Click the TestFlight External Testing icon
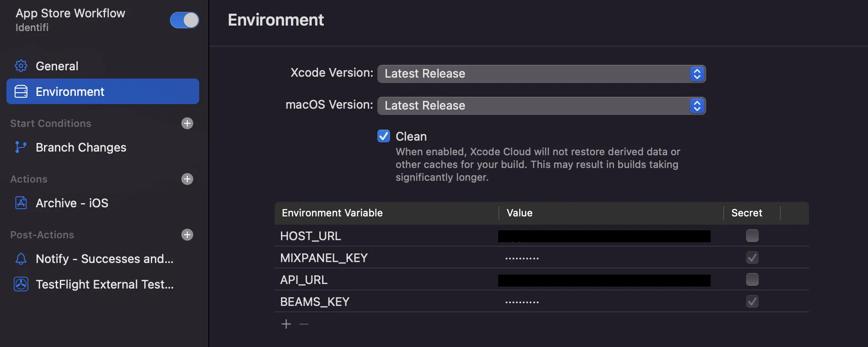The height and width of the screenshot is (347, 868). click(x=21, y=284)
